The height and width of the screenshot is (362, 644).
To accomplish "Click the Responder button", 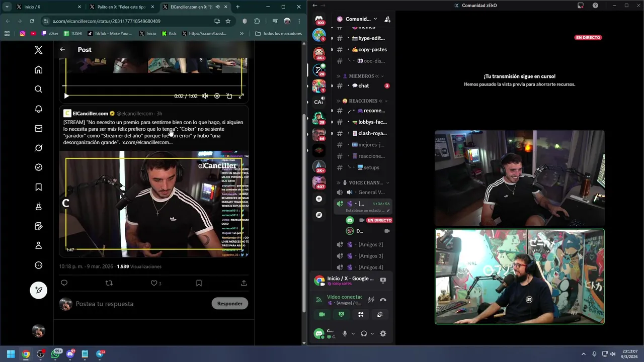I will pyautogui.click(x=230, y=303).
